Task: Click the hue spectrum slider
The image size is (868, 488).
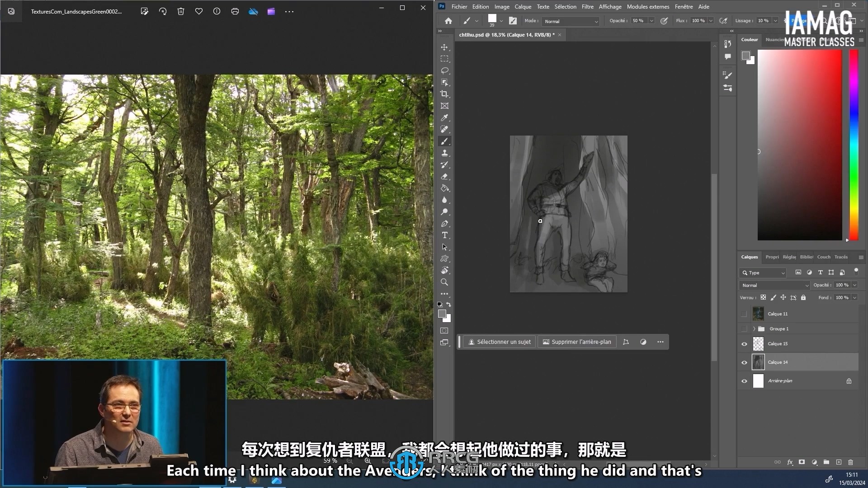Action: coord(854,145)
